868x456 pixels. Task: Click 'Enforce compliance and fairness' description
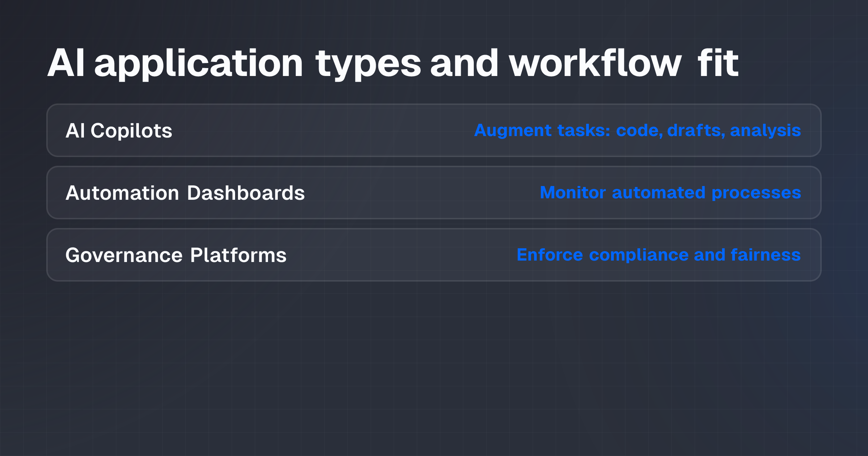point(659,255)
